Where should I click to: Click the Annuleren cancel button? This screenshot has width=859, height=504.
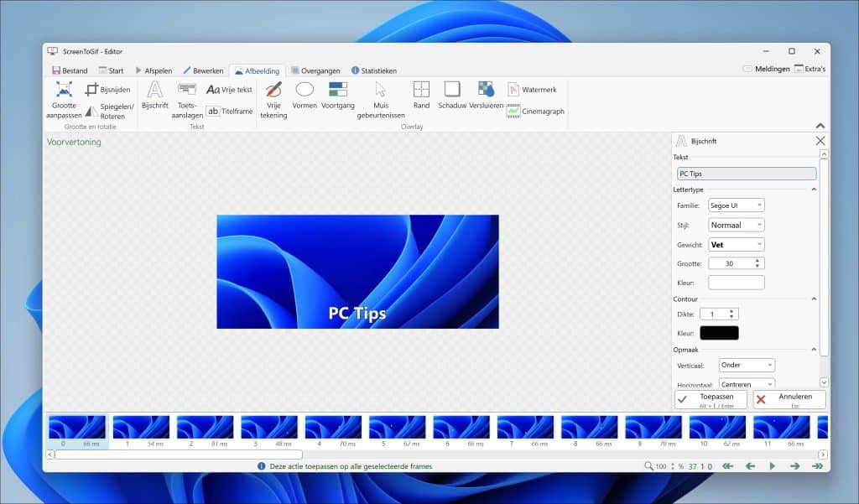click(x=789, y=399)
